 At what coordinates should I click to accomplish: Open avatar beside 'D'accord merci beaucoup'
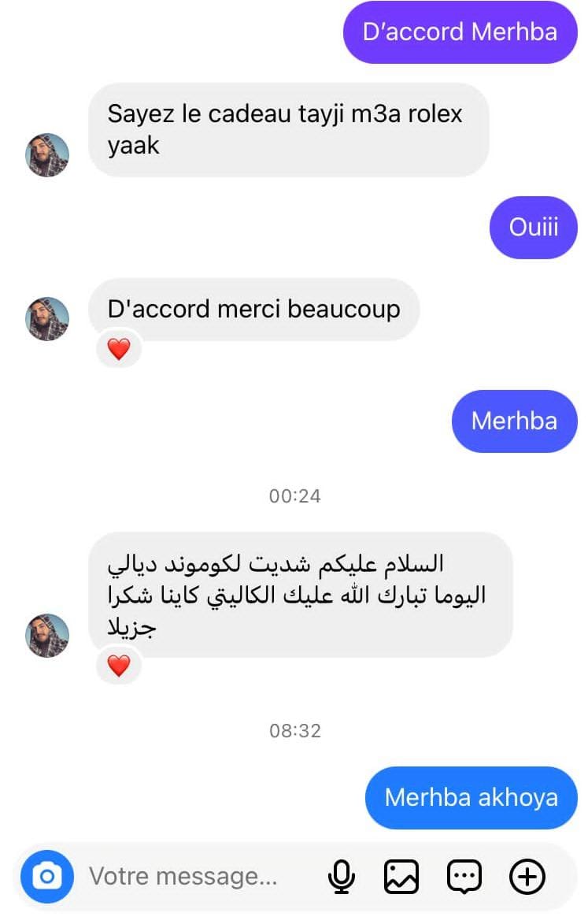(x=47, y=319)
